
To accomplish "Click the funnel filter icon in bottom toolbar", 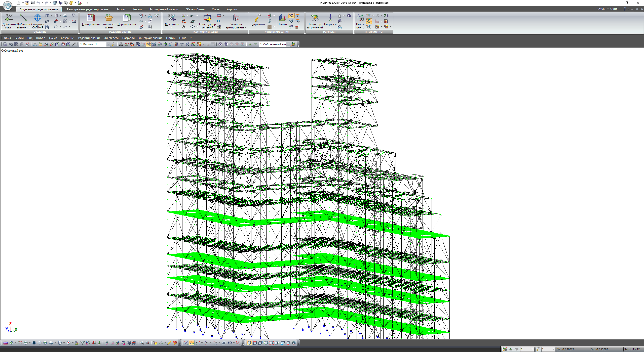I will coord(83,343).
